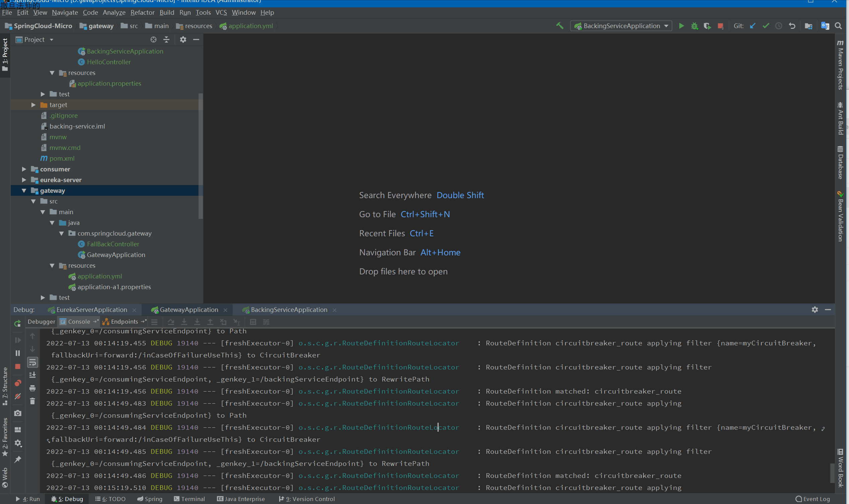Open Search Everywhere magnifier icon
The height and width of the screenshot is (504, 849).
coord(838,26)
